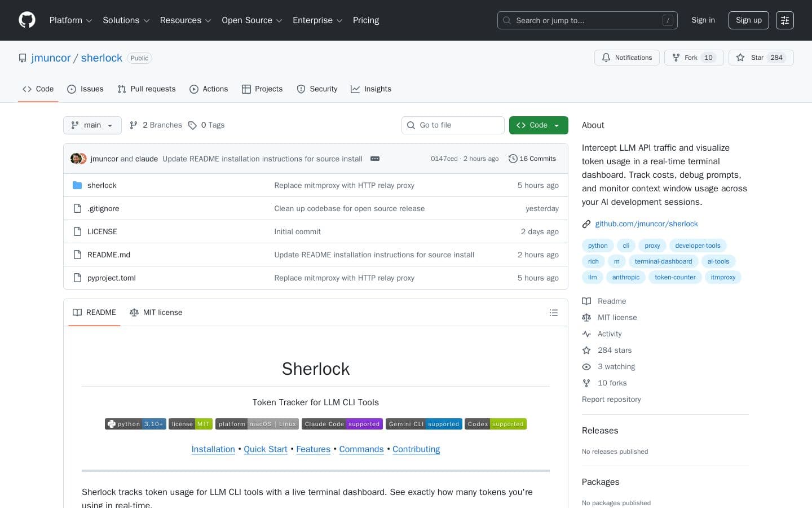Open the Pricing menu item
812x508 pixels.
click(x=365, y=20)
